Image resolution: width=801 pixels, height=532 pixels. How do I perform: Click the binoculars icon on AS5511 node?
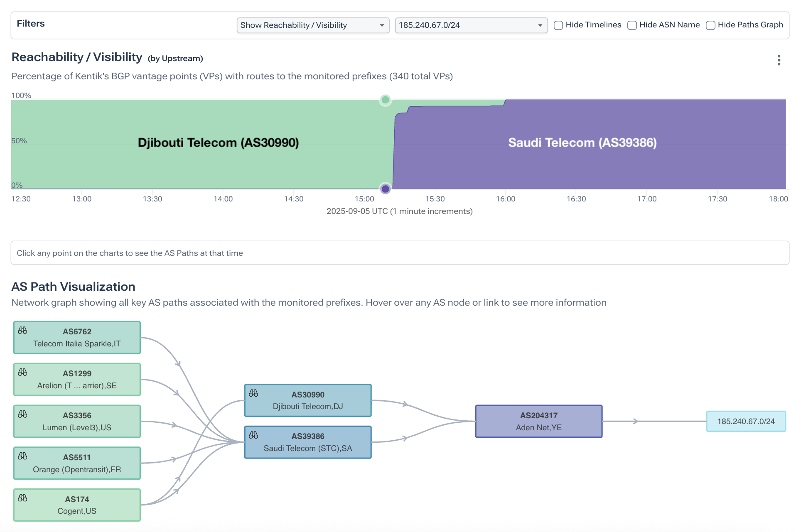point(22,456)
